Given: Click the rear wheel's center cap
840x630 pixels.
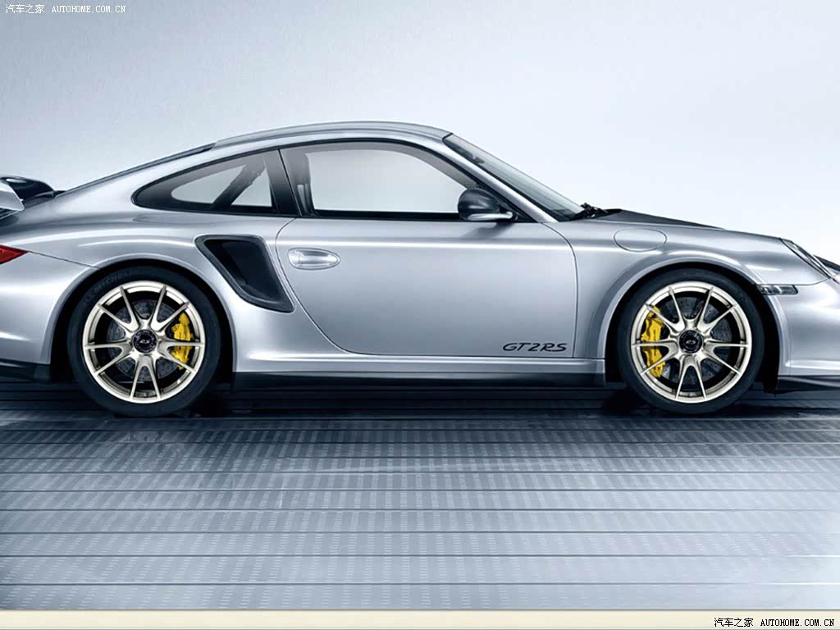Looking at the screenshot, I should (144, 341).
